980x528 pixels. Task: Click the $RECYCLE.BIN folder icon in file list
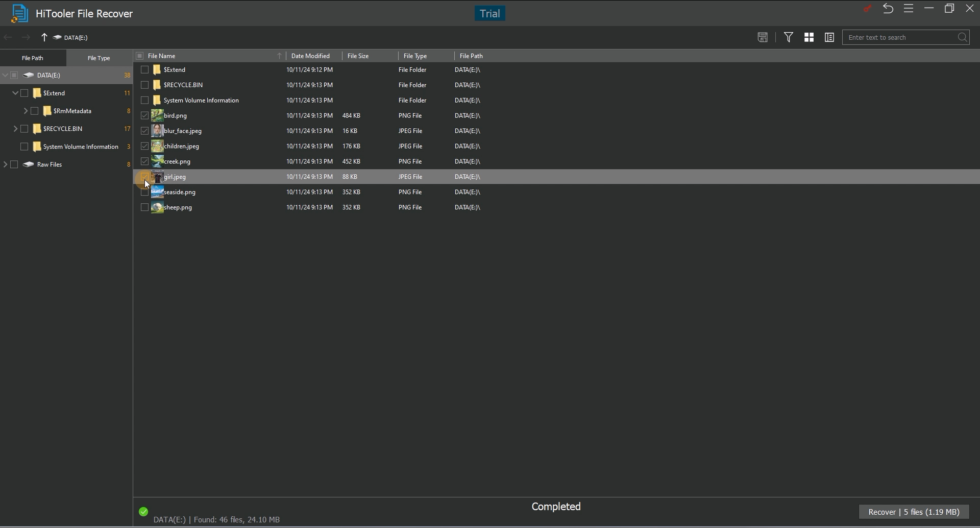coord(157,85)
